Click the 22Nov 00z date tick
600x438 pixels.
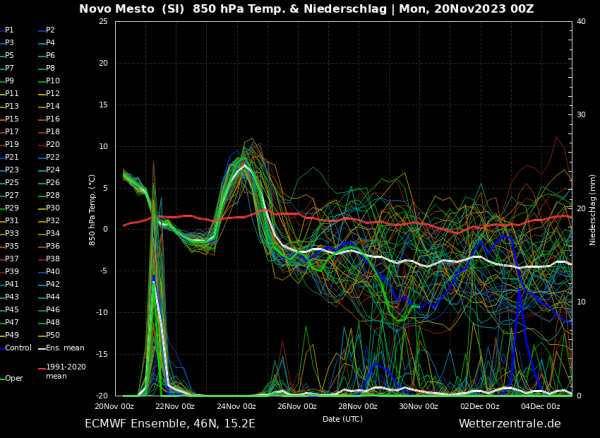pos(175,406)
